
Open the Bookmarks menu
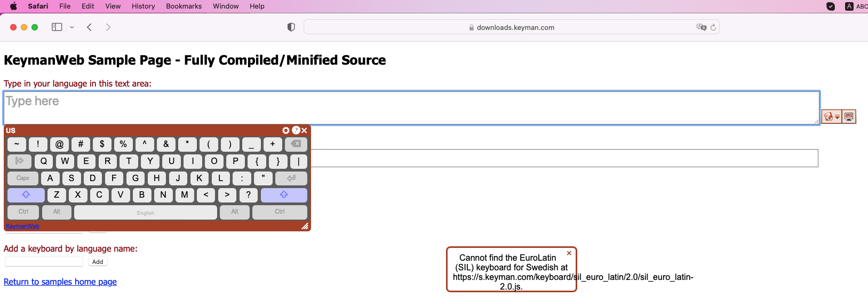(184, 6)
